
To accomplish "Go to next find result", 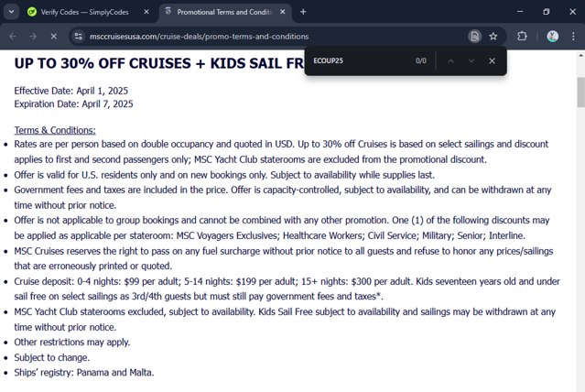I will click(471, 60).
